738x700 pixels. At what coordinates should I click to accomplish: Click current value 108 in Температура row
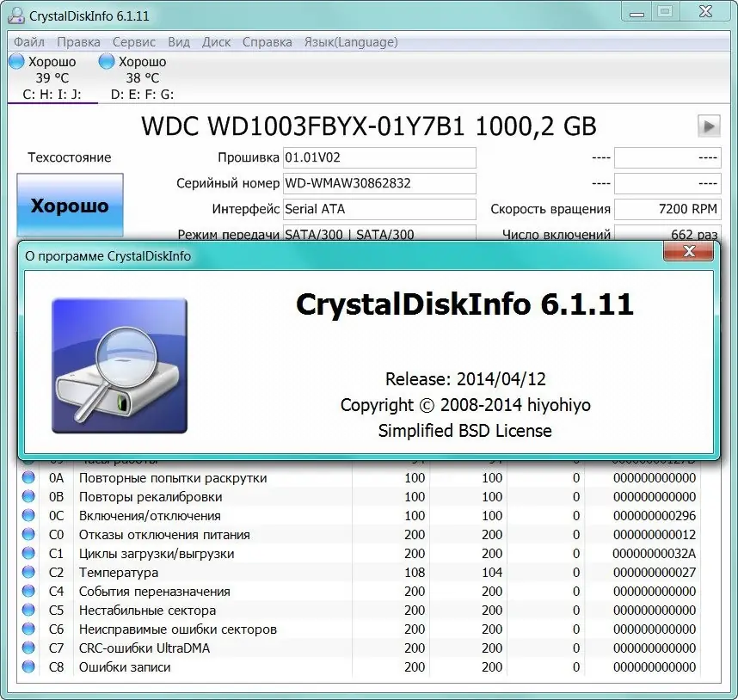[x=415, y=573]
